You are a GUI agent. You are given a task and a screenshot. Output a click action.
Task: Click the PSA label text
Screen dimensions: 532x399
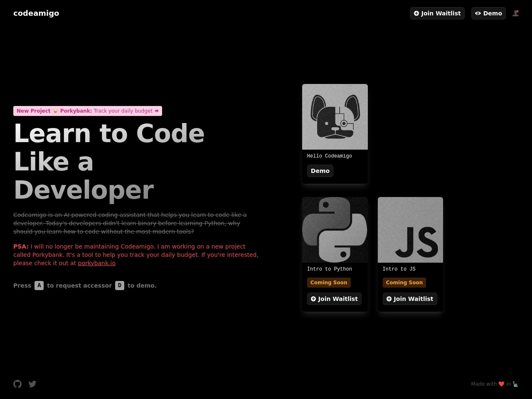tap(21, 246)
